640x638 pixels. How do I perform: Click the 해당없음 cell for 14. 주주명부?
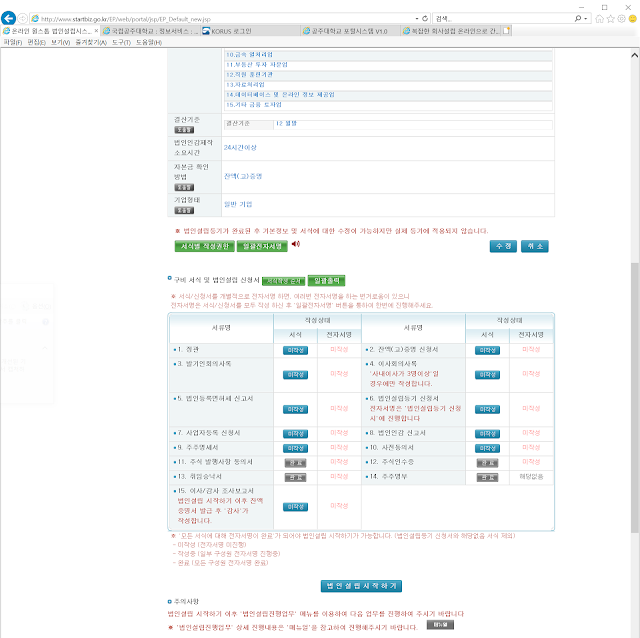point(531,476)
